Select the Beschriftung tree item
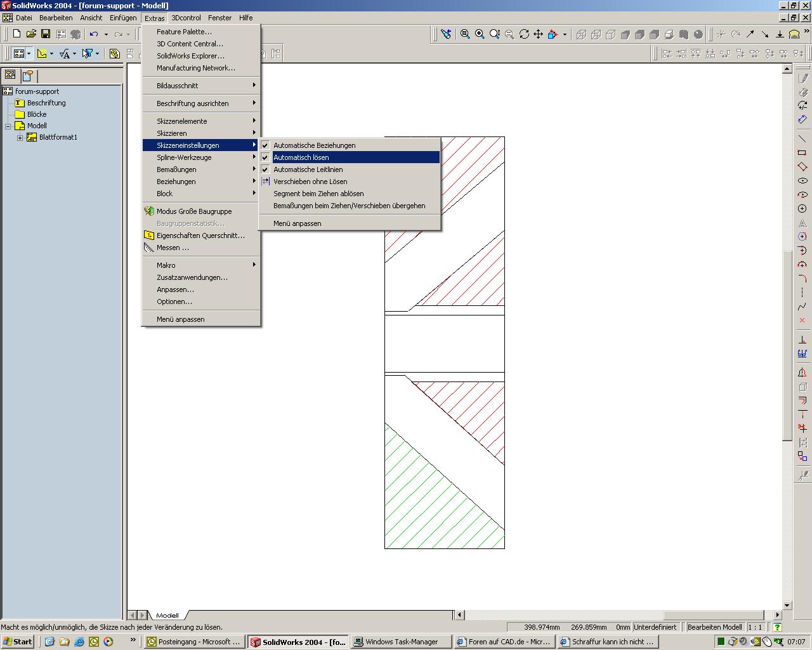This screenshot has width=812, height=650. pyautogui.click(x=46, y=103)
